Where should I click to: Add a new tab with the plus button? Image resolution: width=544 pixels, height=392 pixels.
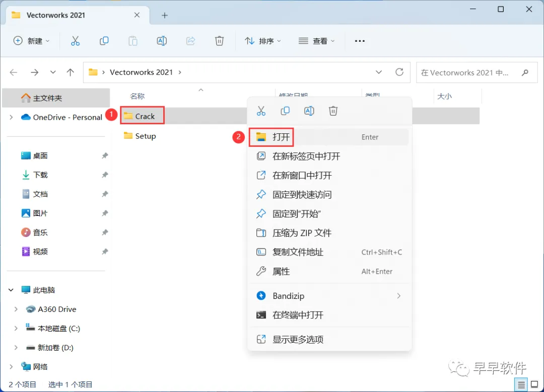(x=164, y=15)
